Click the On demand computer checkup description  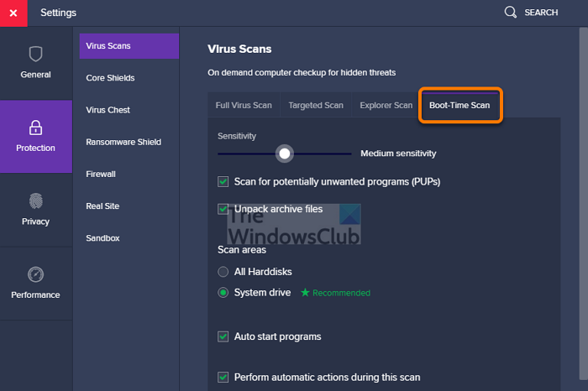point(302,73)
